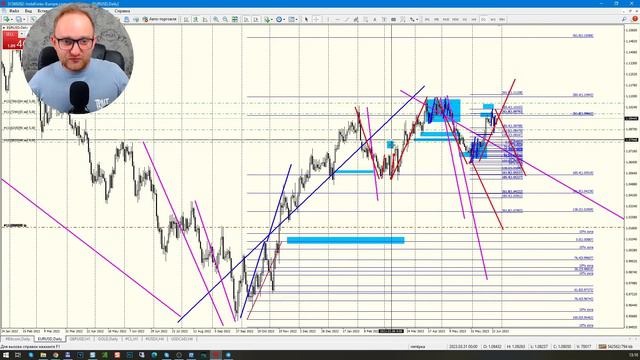The height and width of the screenshot is (360, 640).
Task: Switch chart to candlestick mode
Action: tap(196, 19)
